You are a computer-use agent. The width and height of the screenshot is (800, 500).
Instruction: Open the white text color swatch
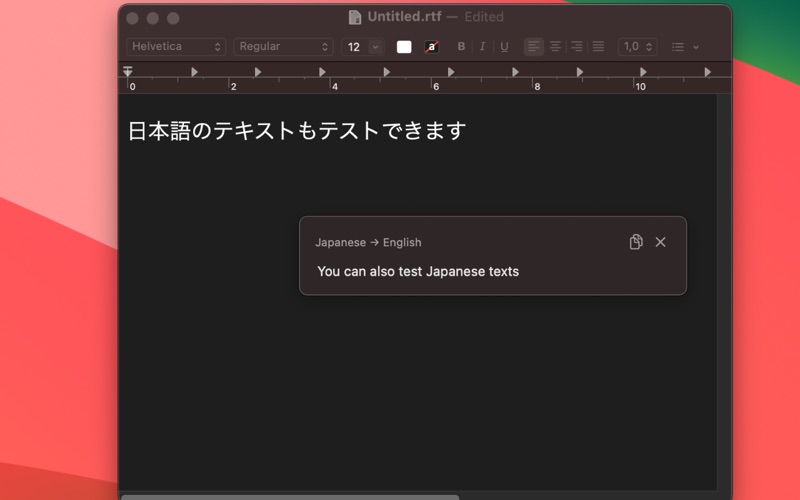tap(404, 47)
